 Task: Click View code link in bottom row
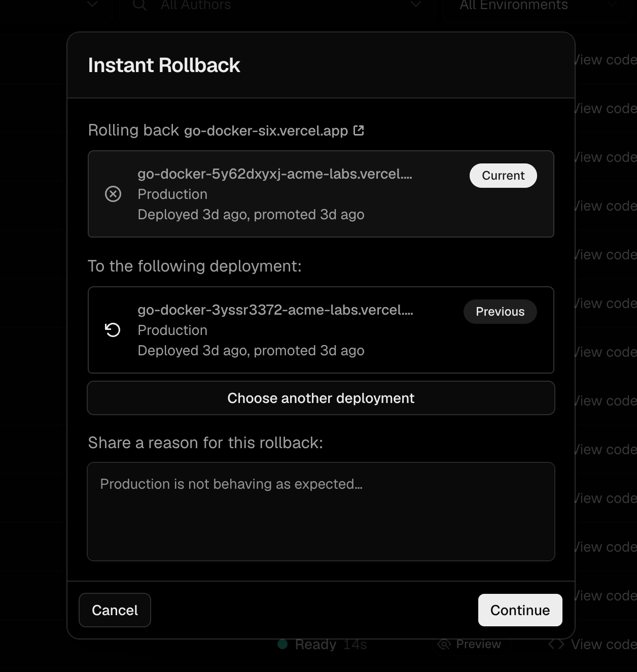tap(604, 644)
